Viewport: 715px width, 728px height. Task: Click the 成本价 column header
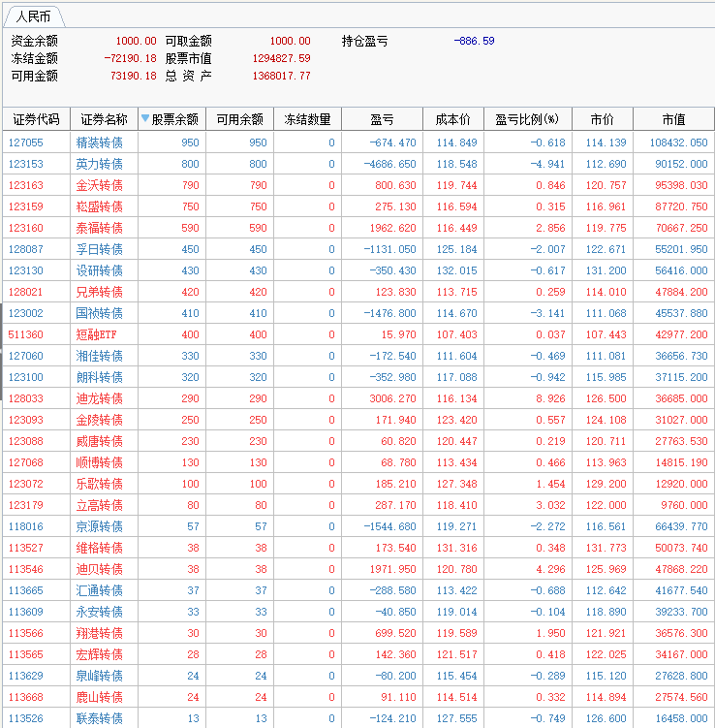pos(452,119)
